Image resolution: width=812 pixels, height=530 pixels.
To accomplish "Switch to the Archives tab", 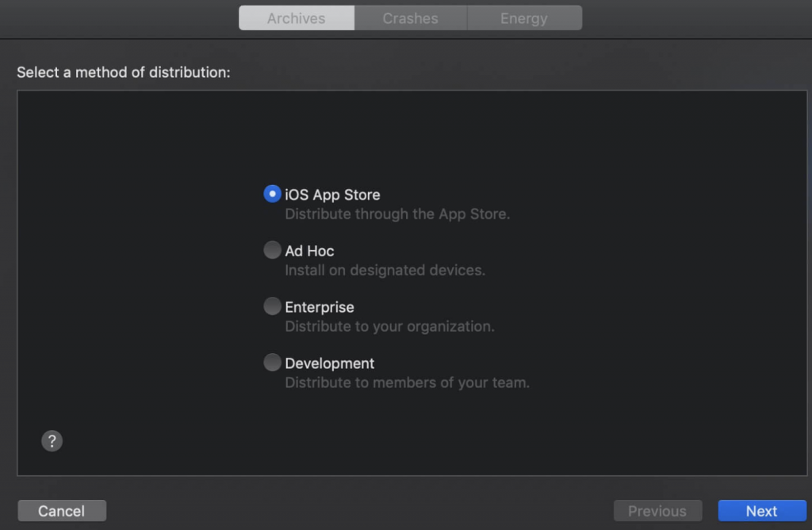I will [x=297, y=18].
